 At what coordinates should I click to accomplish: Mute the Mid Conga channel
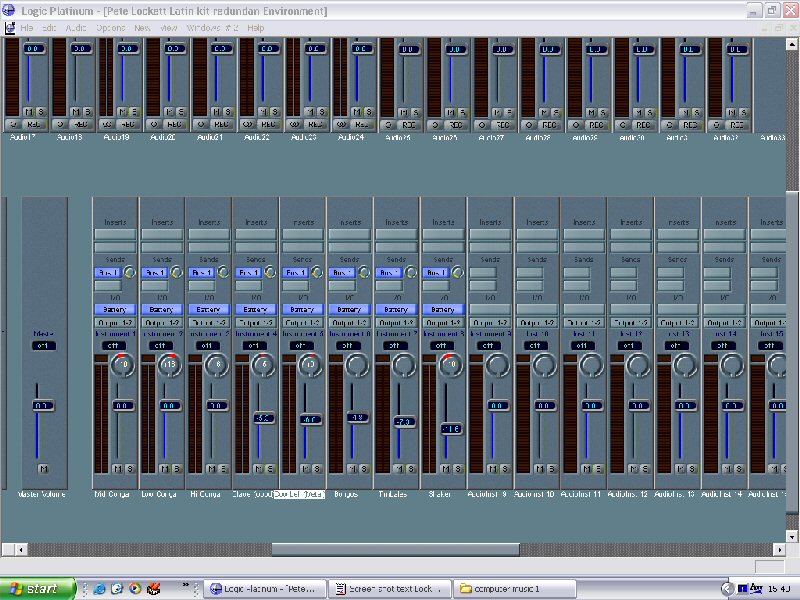[x=116, y=468]
